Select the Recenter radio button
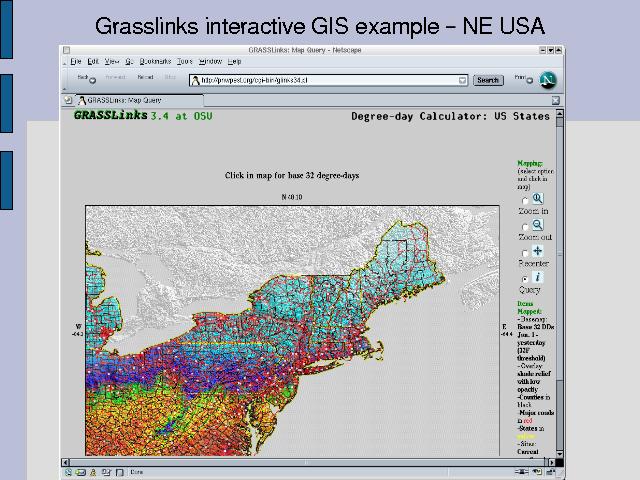This screenshot has width=640, height=480. [526, 254]
